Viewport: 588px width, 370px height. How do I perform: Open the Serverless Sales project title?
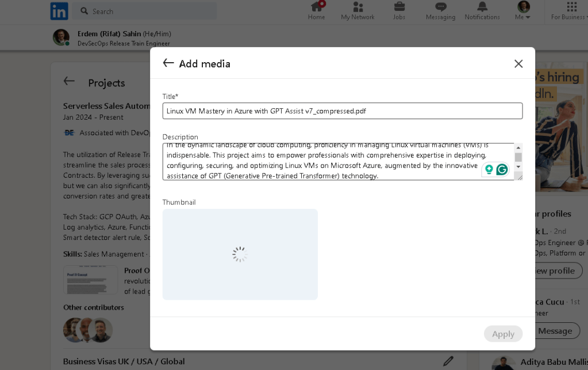tap(106, 106)
